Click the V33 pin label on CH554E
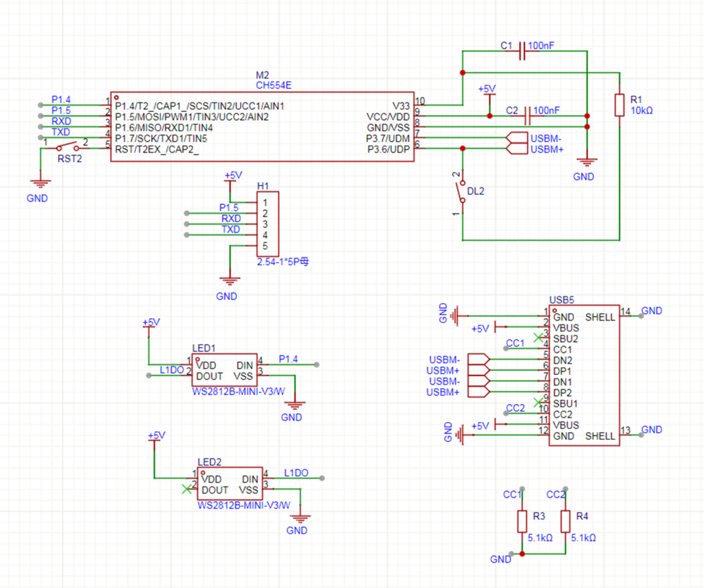This screenshot has width=704, height=588. point(400,106)
